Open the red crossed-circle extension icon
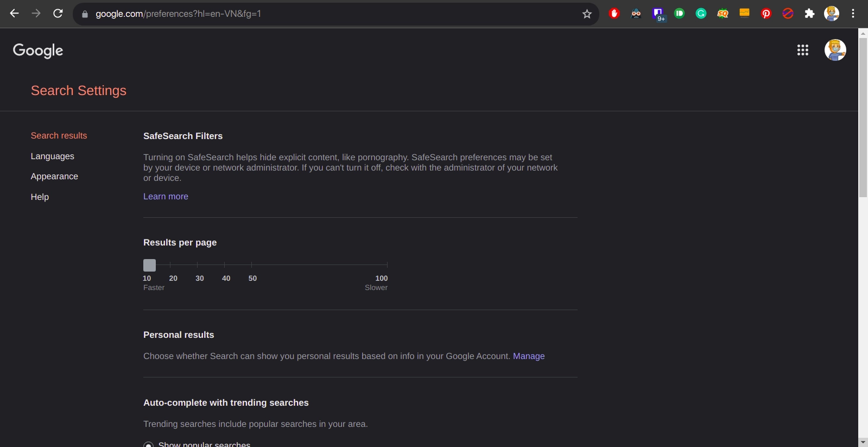This screenshot has height=447, width=868. coord(788,14)
